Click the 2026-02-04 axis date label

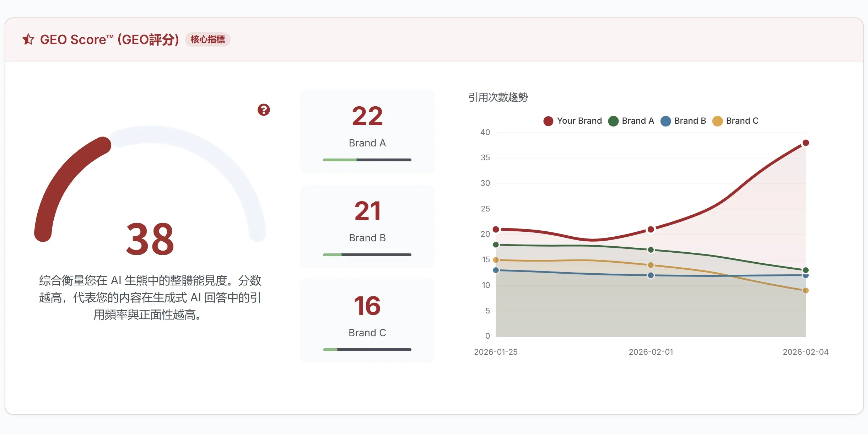click(x=807, y=352)
